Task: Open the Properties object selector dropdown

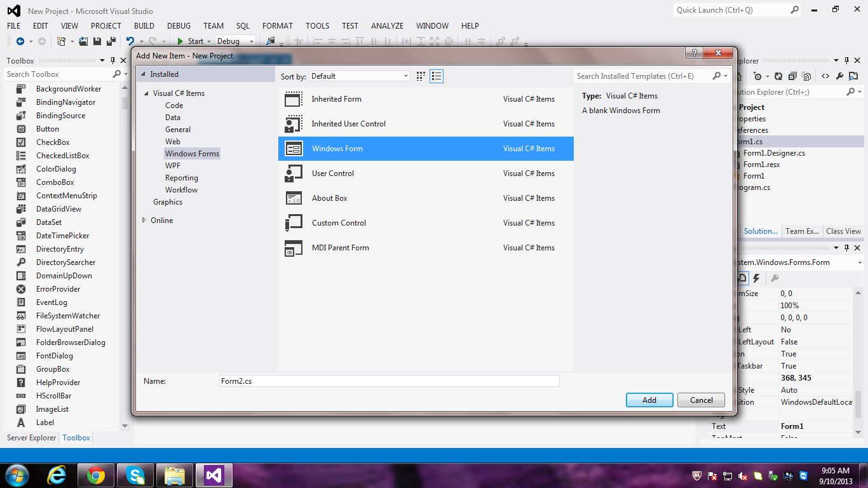Action: [860, 262]
